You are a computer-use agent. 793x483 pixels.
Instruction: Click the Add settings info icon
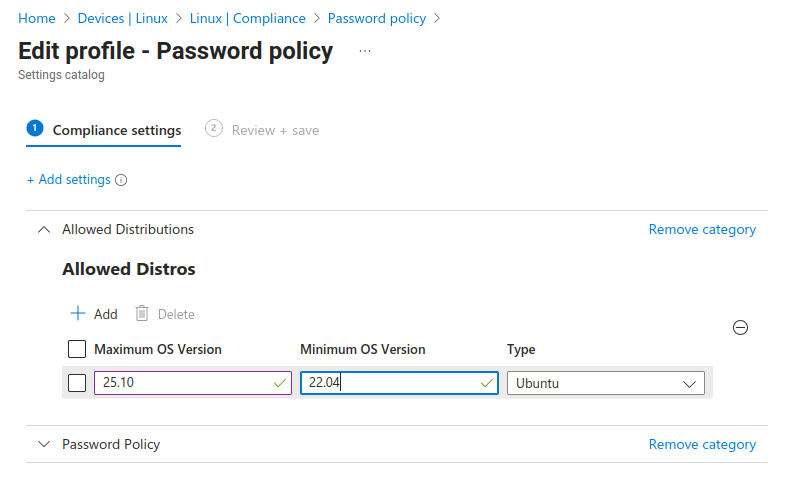[x=121, y=180]
